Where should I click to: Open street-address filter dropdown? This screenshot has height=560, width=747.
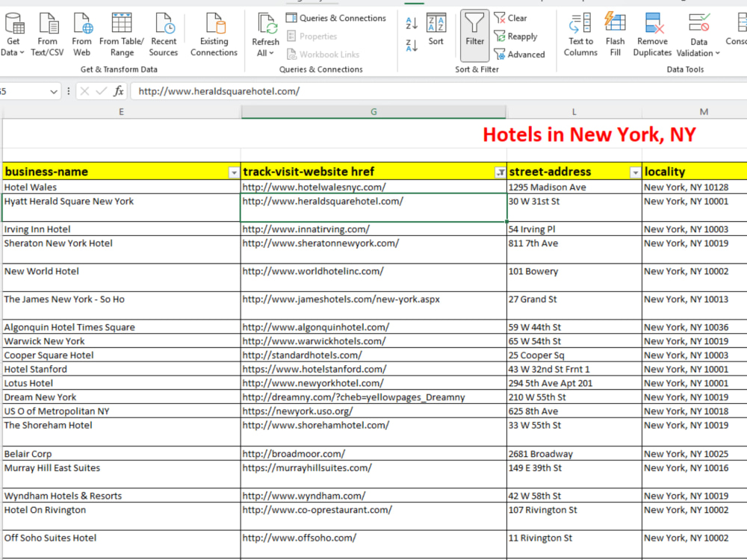pyautogui.click(x=635, y=172)
